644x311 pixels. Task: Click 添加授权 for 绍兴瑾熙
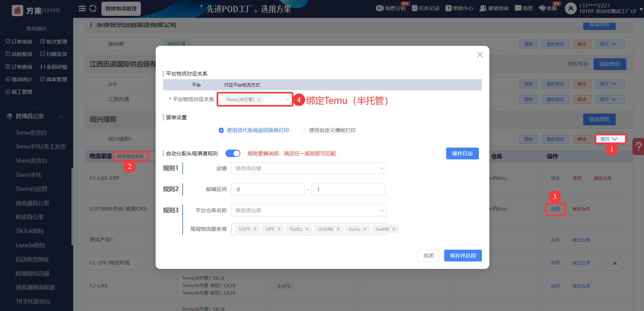tap(599, 119)
